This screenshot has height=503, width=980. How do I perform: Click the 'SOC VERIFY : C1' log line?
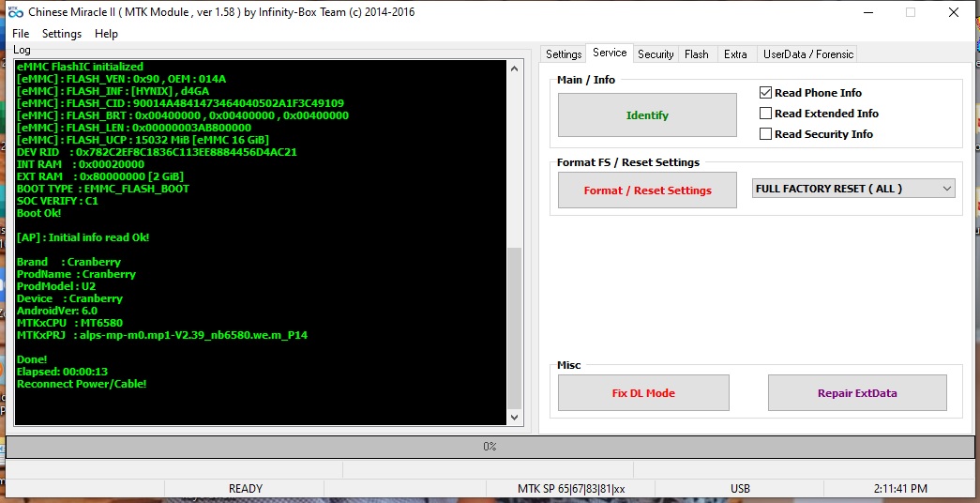57,201
